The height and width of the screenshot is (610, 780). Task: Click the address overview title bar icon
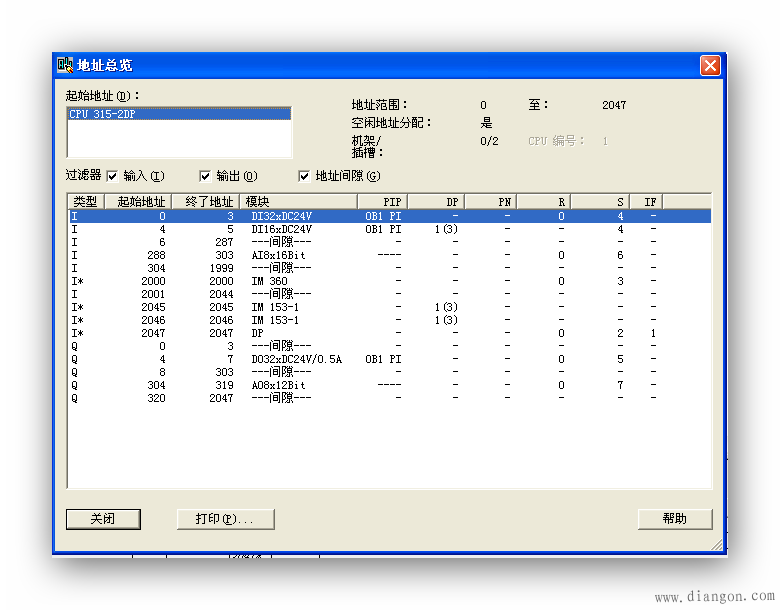coord(66,65)
